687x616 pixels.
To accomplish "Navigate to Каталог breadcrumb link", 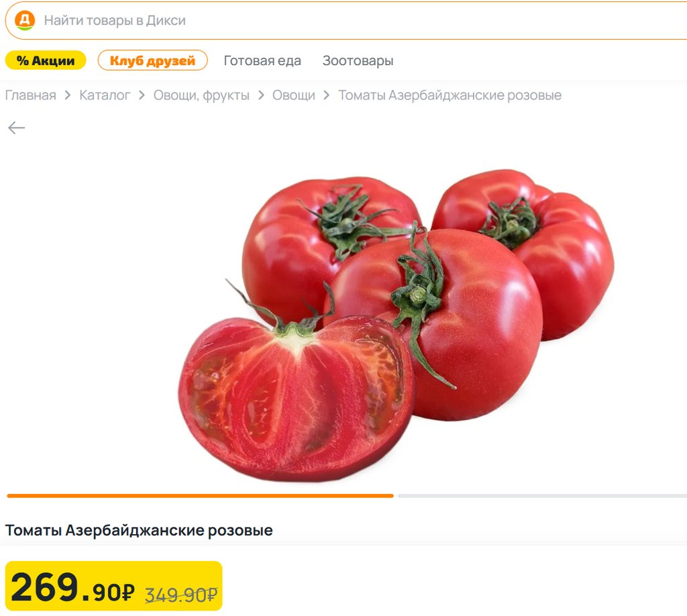I will (105, 95).
